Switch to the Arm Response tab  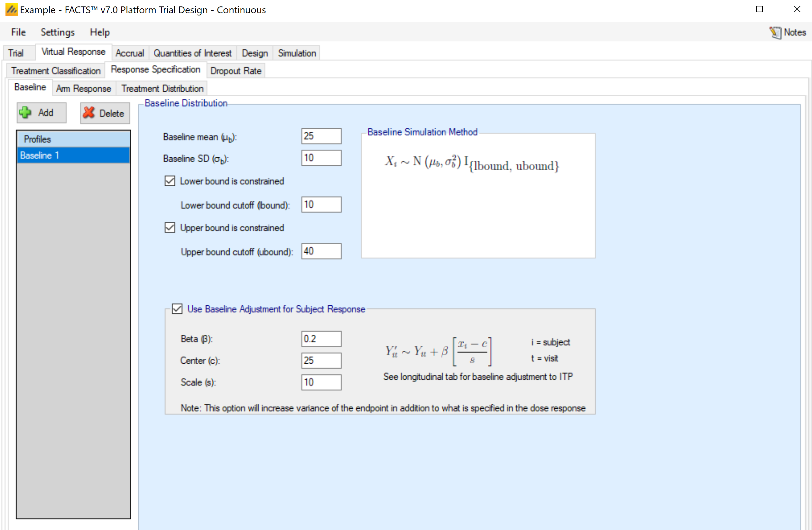(84, 88)
